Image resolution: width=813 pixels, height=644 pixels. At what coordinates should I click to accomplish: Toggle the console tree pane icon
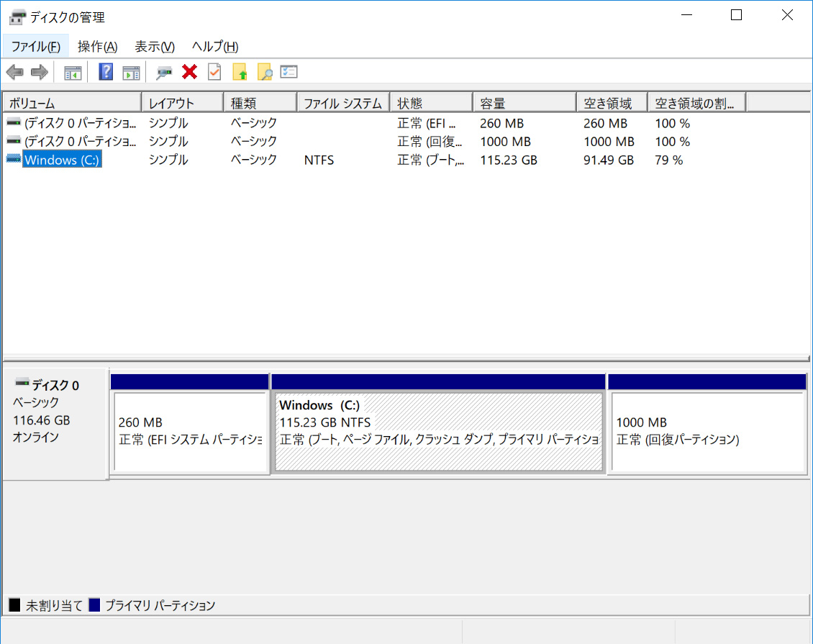pos(72,71)
